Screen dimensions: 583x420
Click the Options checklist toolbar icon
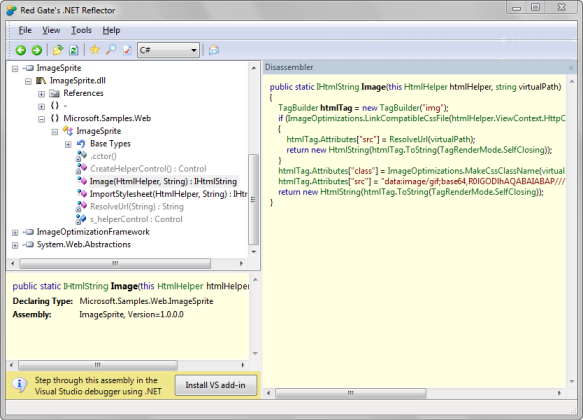[x=127, y=50]
